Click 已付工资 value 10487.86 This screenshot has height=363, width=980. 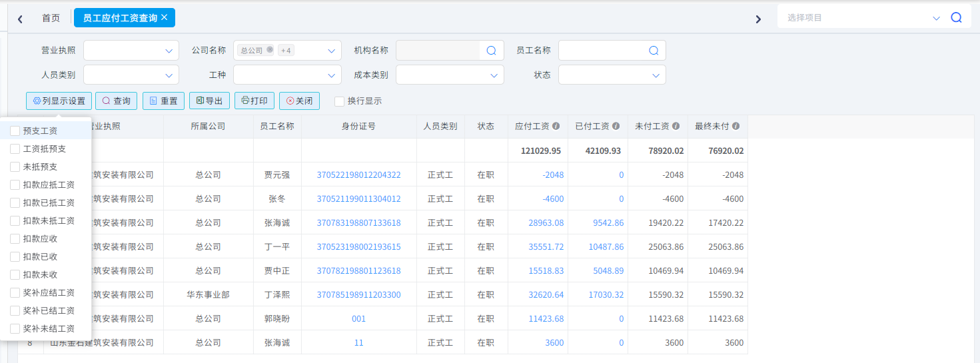606,247
